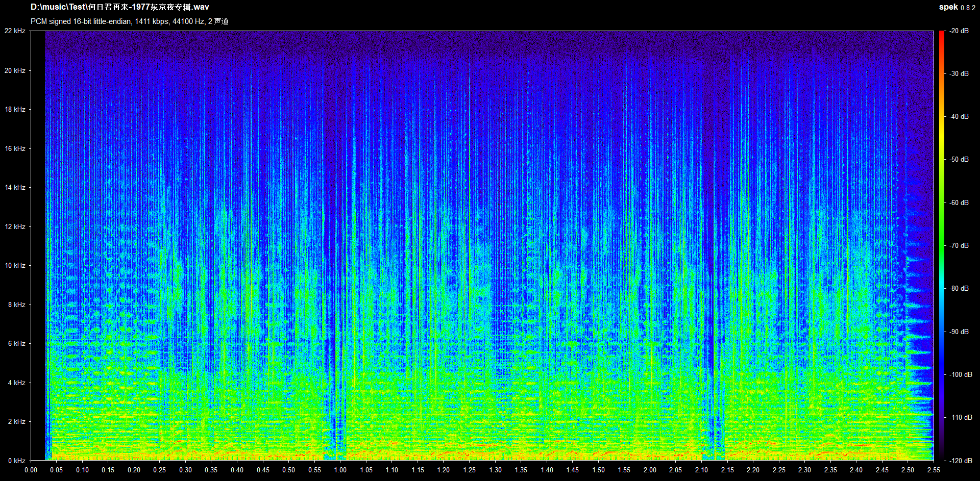Click the 2:25 time axis label
Image resolution: width=980 pixels, height=481 pixels.
pos(779,470)
